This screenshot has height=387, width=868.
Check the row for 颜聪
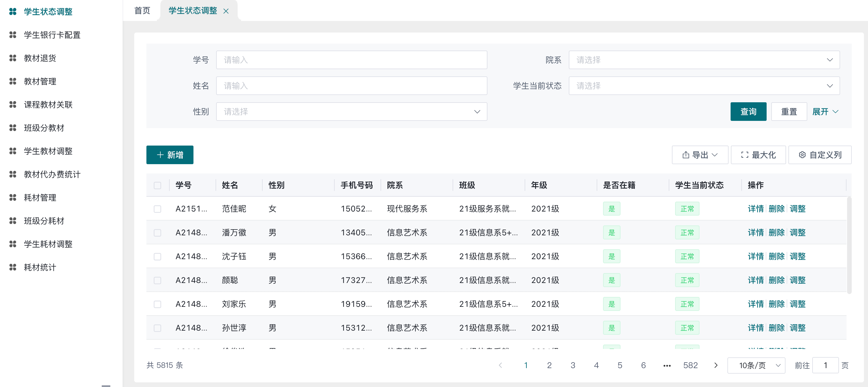[x=157, y=281]
